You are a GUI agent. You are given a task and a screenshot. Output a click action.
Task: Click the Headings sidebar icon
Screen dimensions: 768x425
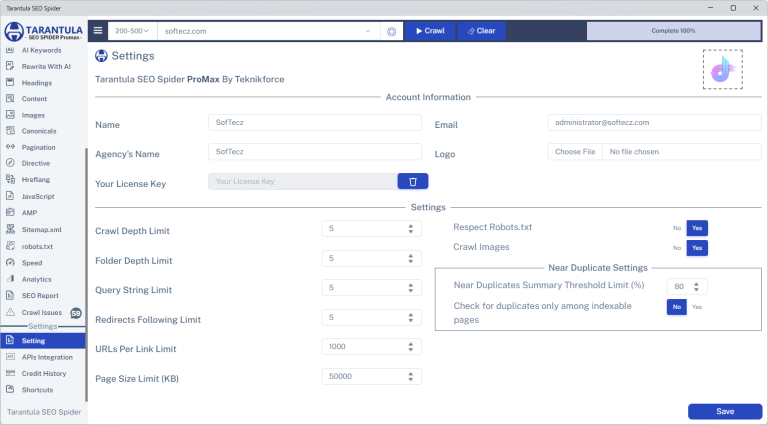[10, 82]
